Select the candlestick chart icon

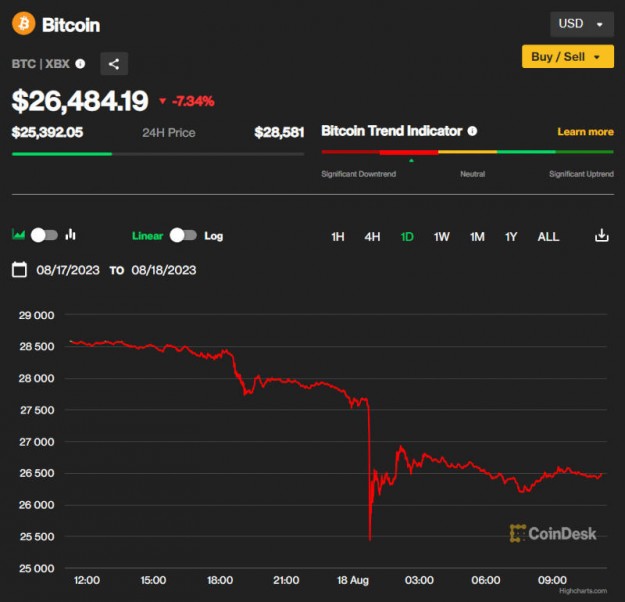(71, 235)
